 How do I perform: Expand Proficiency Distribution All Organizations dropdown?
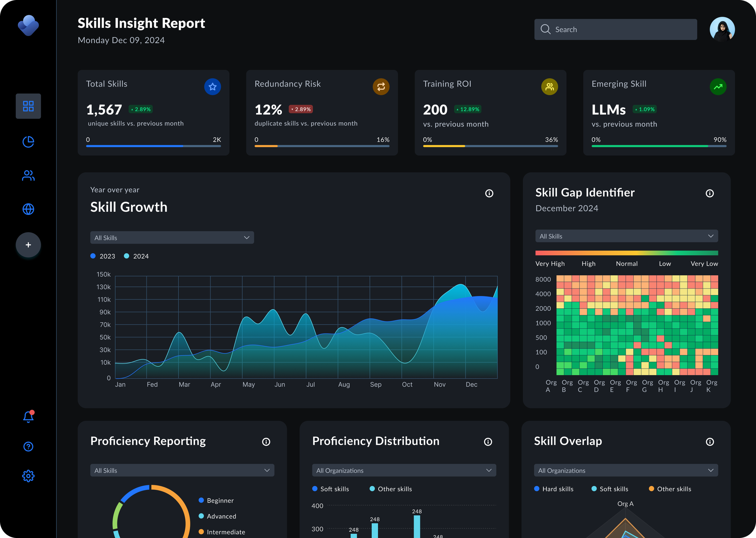pos(404,471)
